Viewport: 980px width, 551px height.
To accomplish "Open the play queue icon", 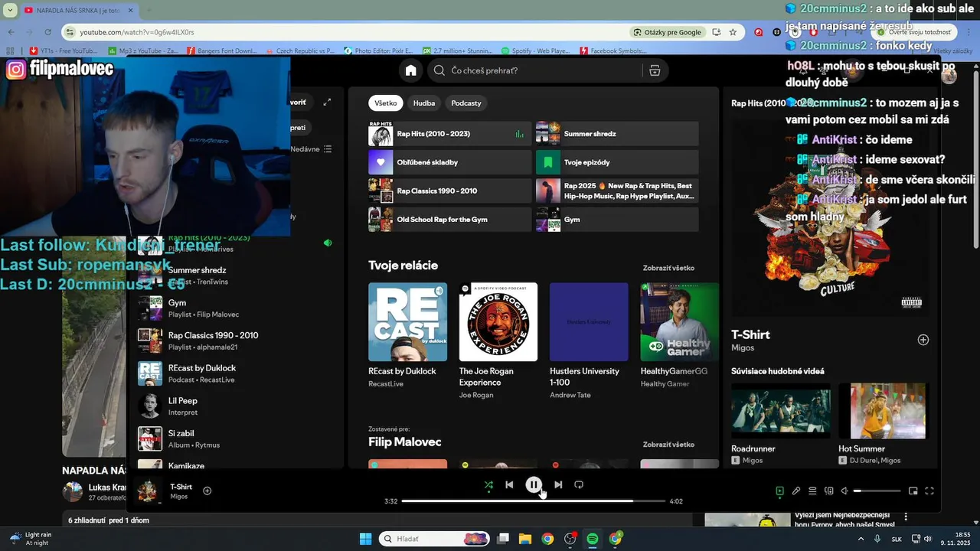I will [812, 491].
